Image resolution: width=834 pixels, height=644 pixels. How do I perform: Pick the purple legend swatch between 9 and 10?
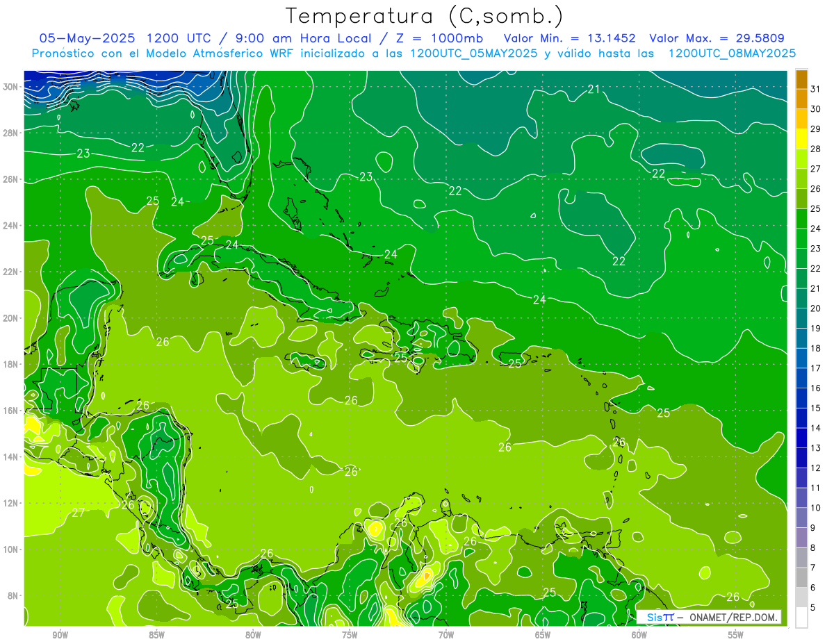801,518
